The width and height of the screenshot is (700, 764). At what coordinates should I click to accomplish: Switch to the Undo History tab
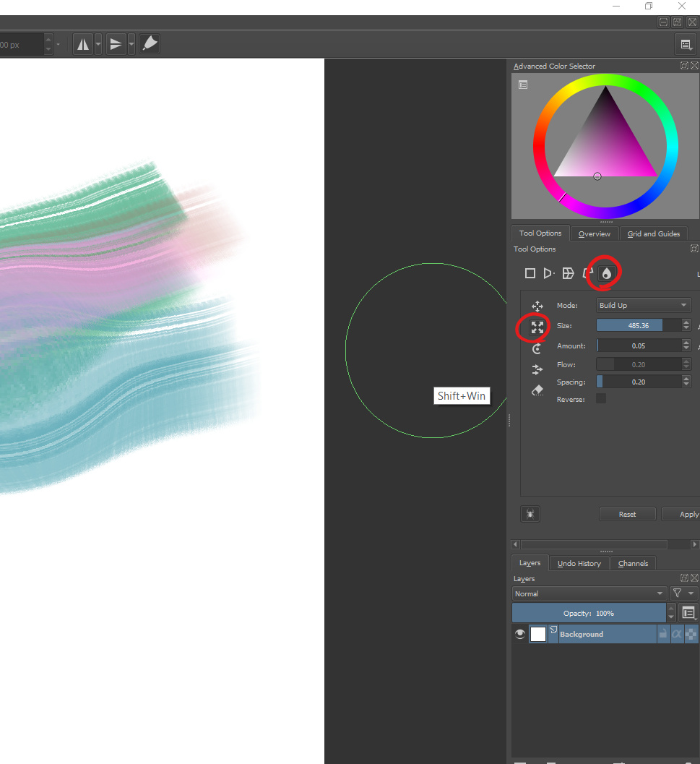tap(579, 563)
